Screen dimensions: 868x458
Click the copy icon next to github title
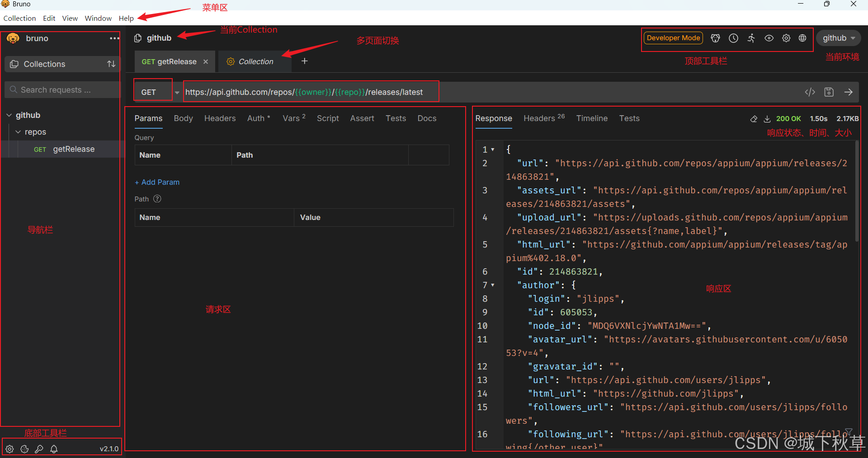138,38
